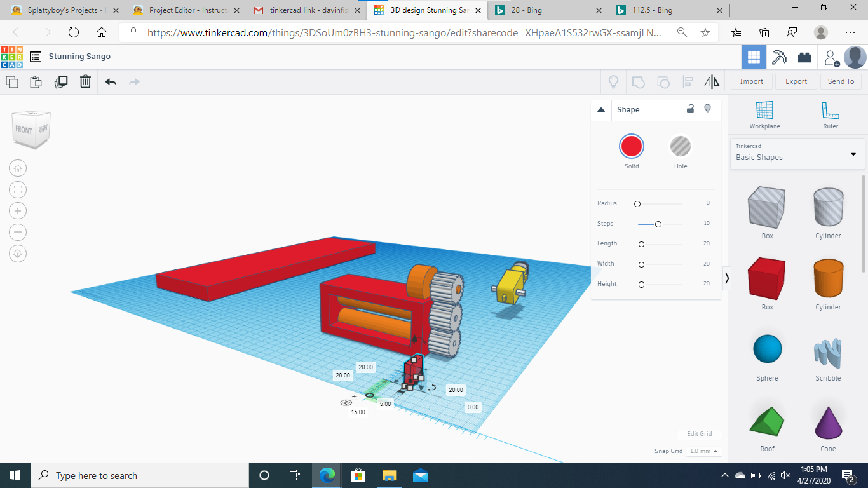This screenshot has width=868, height=488.
Task: Click the Group shapes icon
Action: pos(638,81)
